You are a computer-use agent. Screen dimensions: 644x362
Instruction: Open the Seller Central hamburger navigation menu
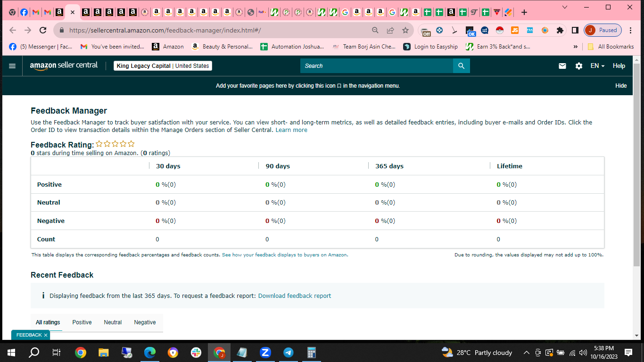point(12,66)
